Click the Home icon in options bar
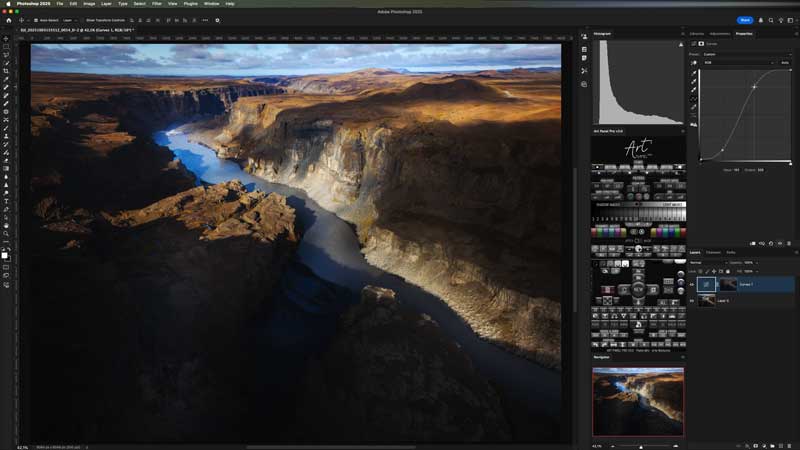The image size is (800, 450). 6,20
